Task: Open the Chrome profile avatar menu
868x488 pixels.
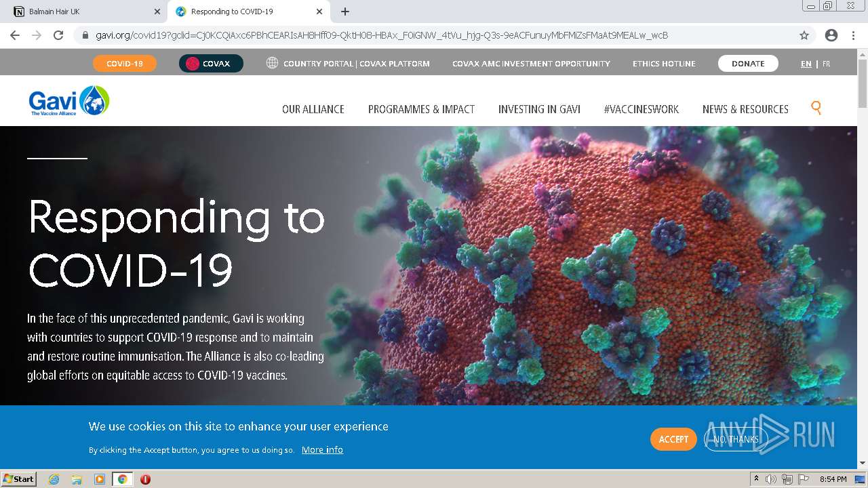Action: click(831, 35)
